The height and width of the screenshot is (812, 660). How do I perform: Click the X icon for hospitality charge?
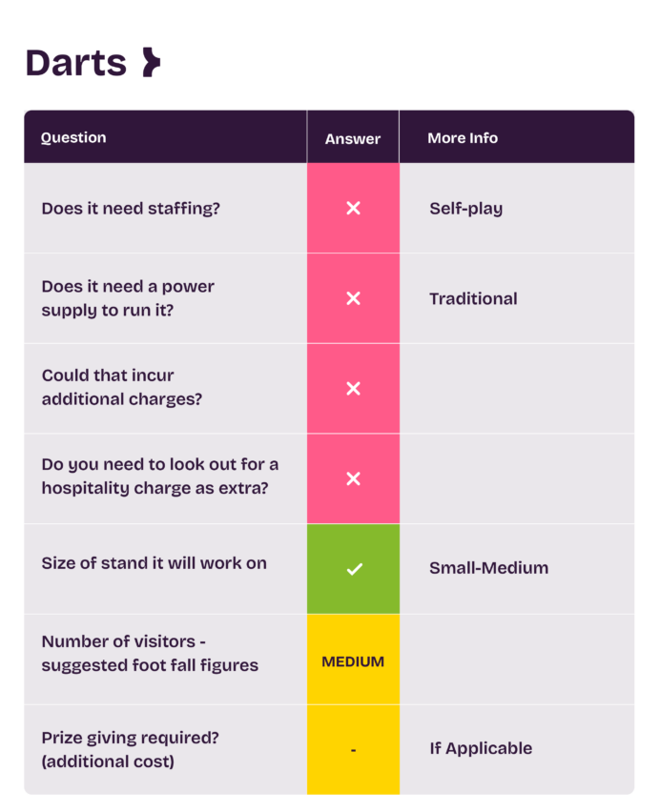tap(353, 478)
